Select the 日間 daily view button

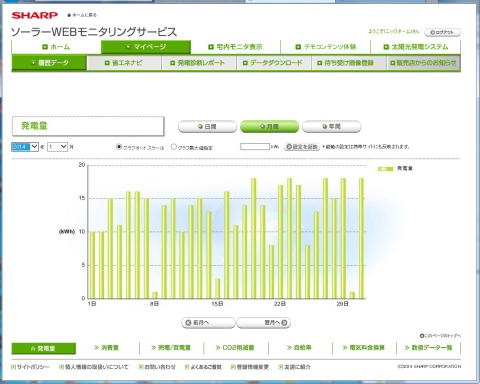(207, 127)
